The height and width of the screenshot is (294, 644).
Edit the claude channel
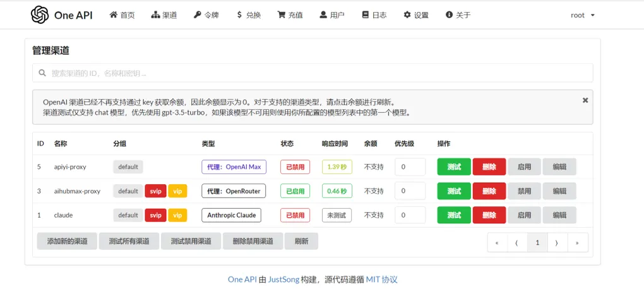coord(559,215)
